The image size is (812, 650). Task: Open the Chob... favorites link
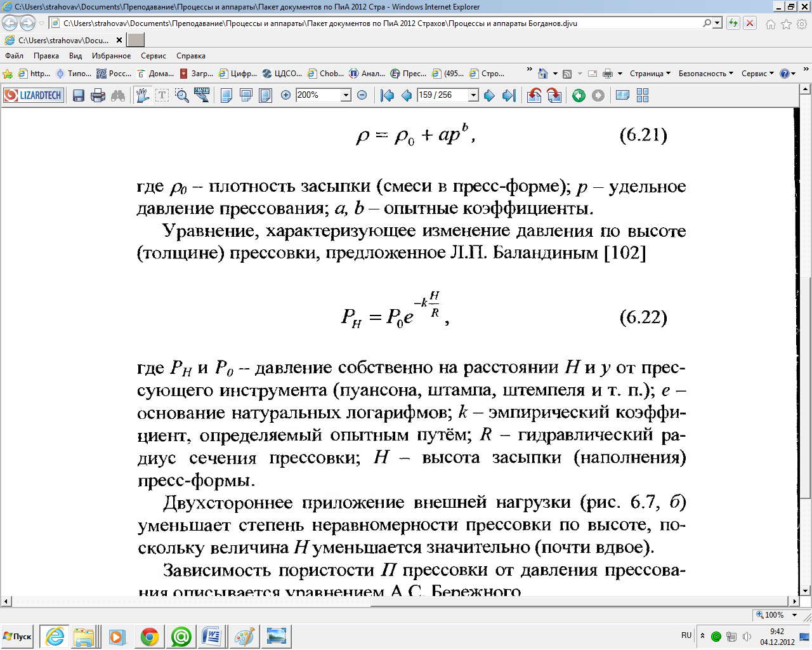[325, 74]
